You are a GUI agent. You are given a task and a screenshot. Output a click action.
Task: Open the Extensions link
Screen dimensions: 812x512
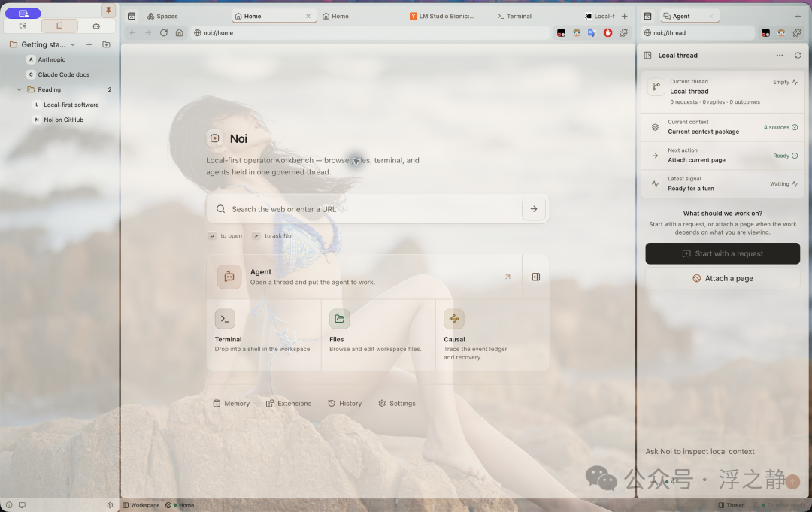(289, 403)
